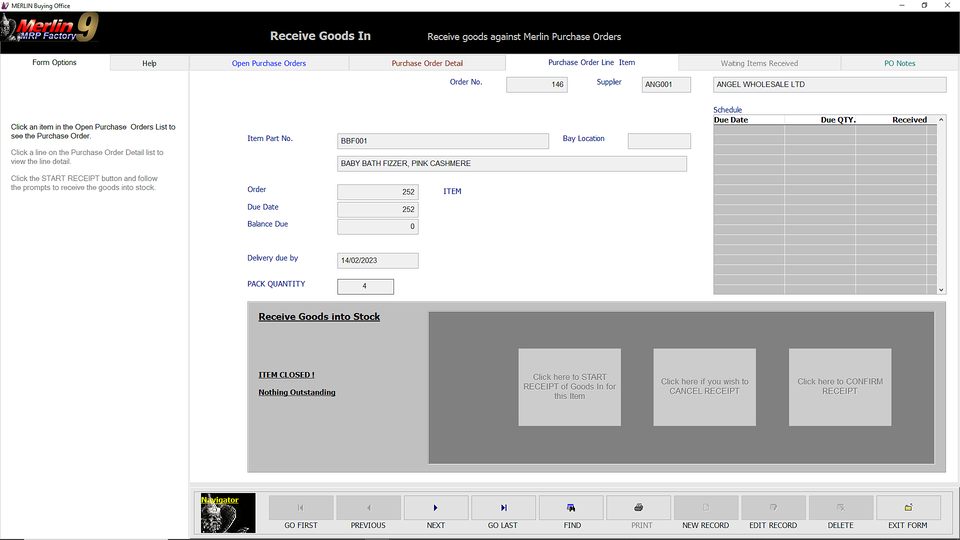Open the Help tab
Screen dimensions: 960x540
(149, 63)
